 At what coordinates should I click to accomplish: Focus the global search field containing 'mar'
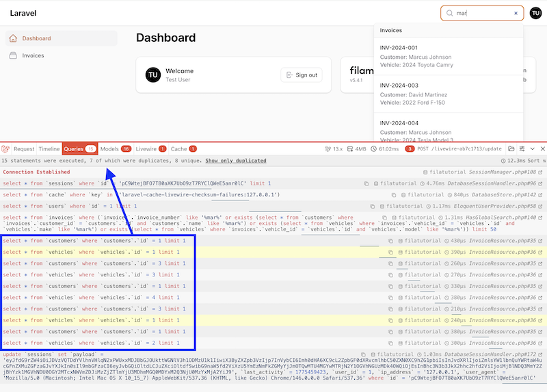[483, 13]
